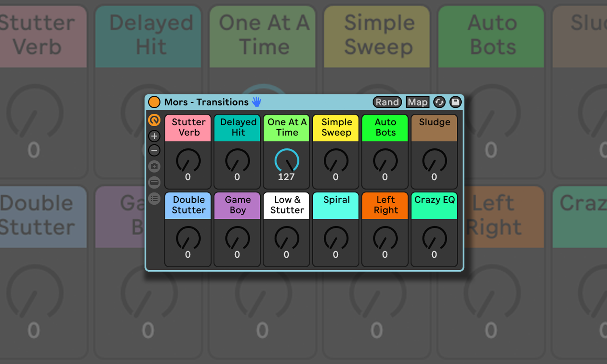The image size is (607, 364).
Task: Select the Low & Stutter macro label
Action: (287, 205)
